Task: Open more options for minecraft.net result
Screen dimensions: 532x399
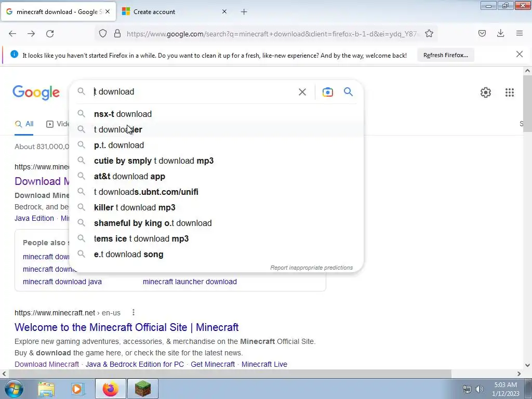Action: click(134, 312)
